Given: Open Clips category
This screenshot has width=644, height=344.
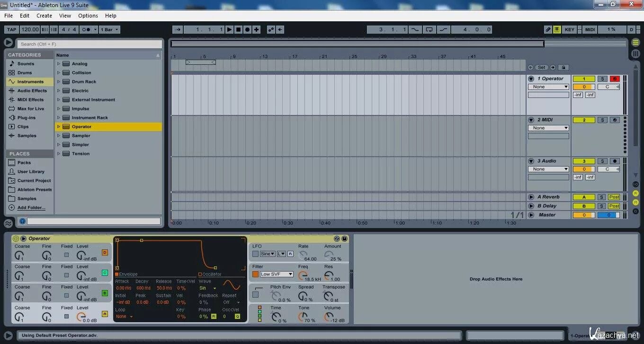Looking at the screenshot, I should pyautogui.click(x=23, y=126).
